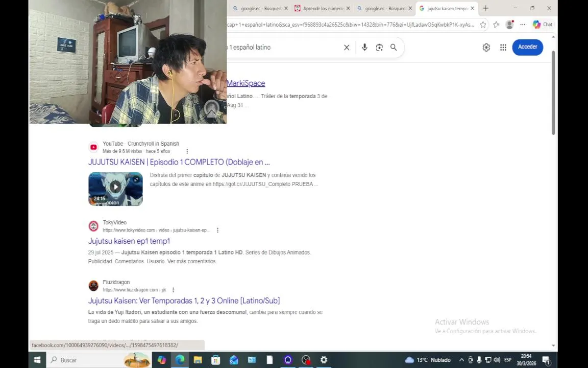This screenshot has width=588, height=368.
Task: Open the notification center icon
Action: 546,360
